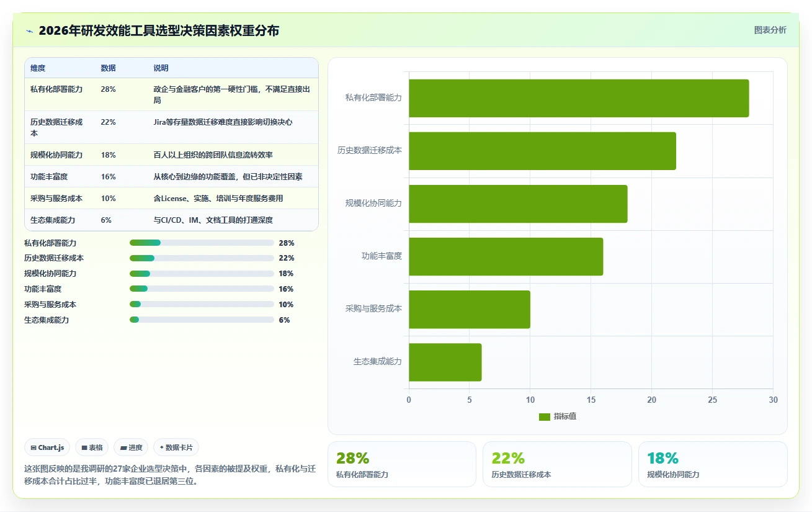The height and width of the screenshot is (512, 812).
Task: Click the 18% value in the table
Action: coord(108,155)
